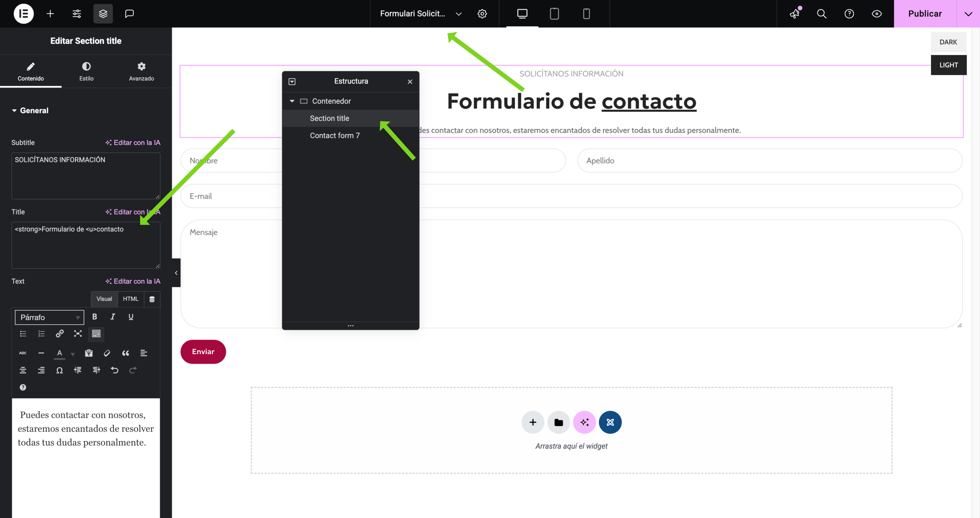Insert special character omega
Screen dimensions: 980x518
[60, 370]
